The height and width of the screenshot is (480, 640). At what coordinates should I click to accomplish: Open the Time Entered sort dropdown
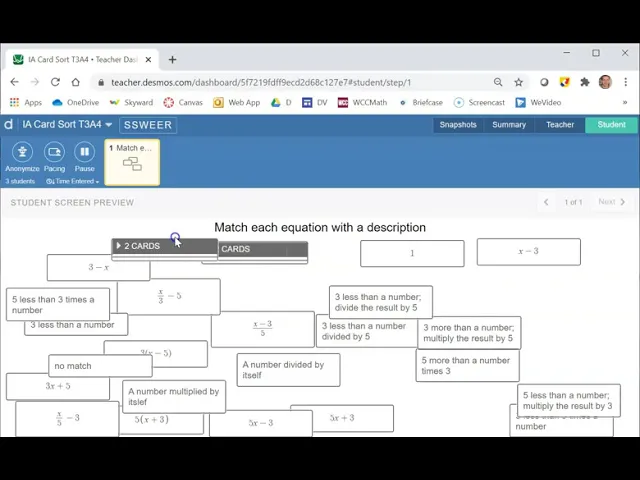tap(73, 181)
